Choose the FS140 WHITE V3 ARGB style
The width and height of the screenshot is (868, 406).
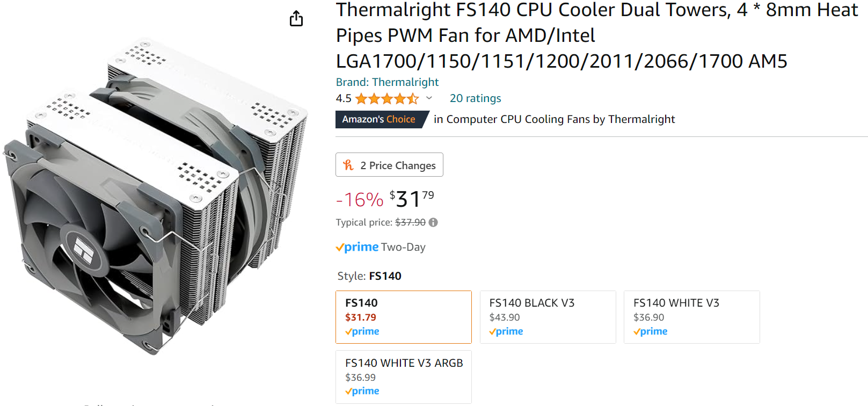tap(403, 376)
